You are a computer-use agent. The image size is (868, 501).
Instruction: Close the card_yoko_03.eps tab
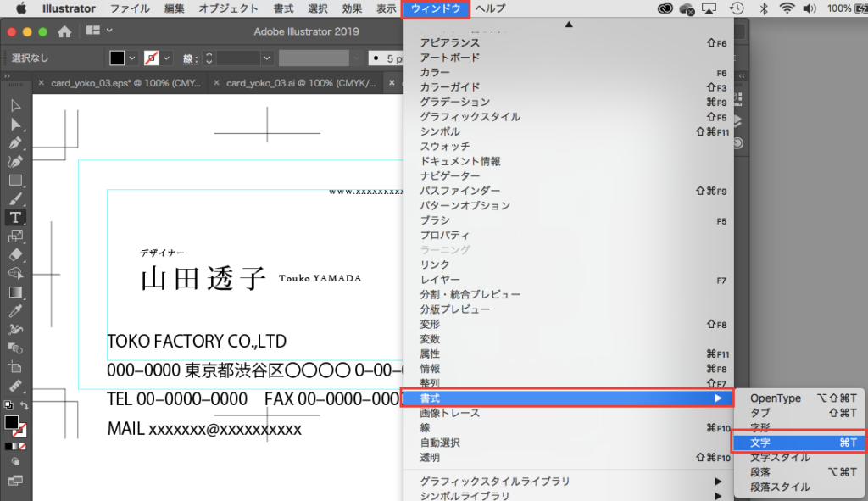point(41,83)
